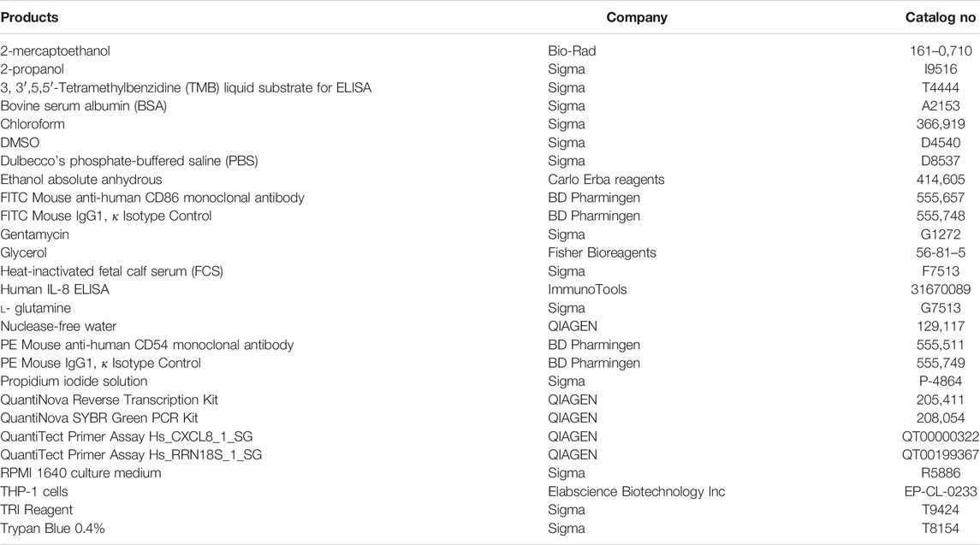The height and width of the screenshot is (545, 980).
Task: Click Nuclease-free water product name
Action: (x=58, y=326)
